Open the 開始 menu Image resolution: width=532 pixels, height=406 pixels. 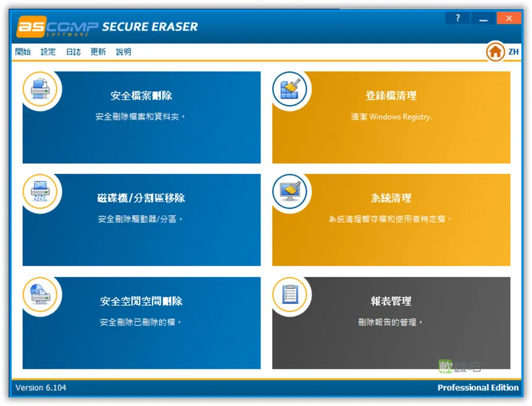[x=22, y=51]
